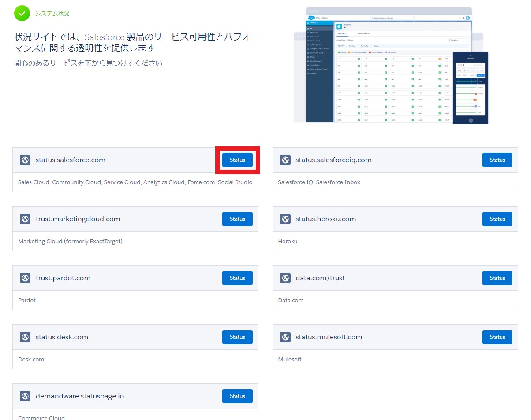The width and height of the screenshot is (531, 420).
Task: Open Status for demandware.statuspage.io
Action: click(237, 396)
